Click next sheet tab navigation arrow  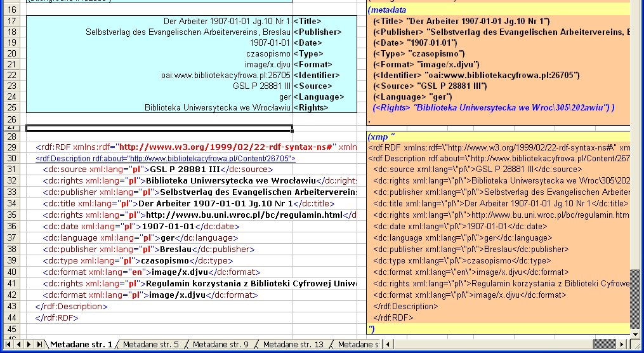point(29,344)
